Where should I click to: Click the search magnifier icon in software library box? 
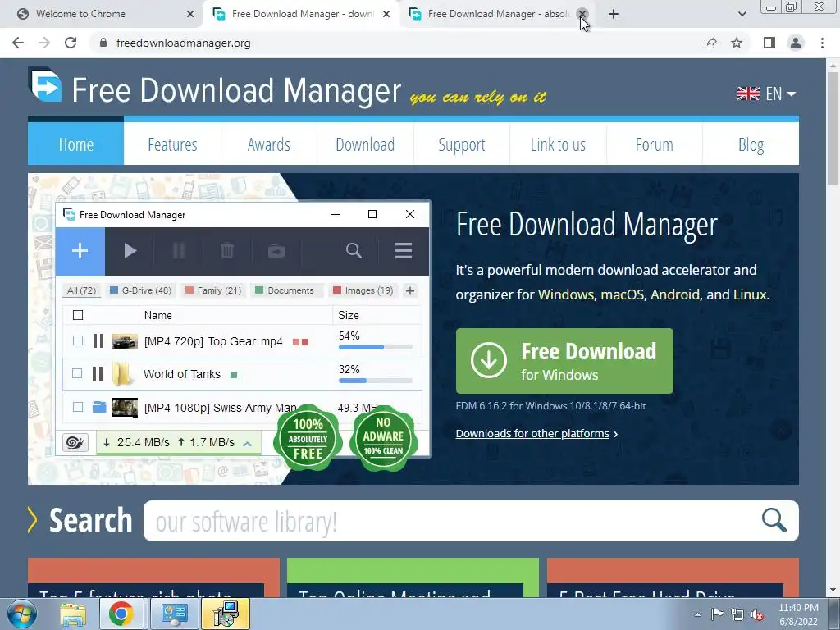click(774, 520)
